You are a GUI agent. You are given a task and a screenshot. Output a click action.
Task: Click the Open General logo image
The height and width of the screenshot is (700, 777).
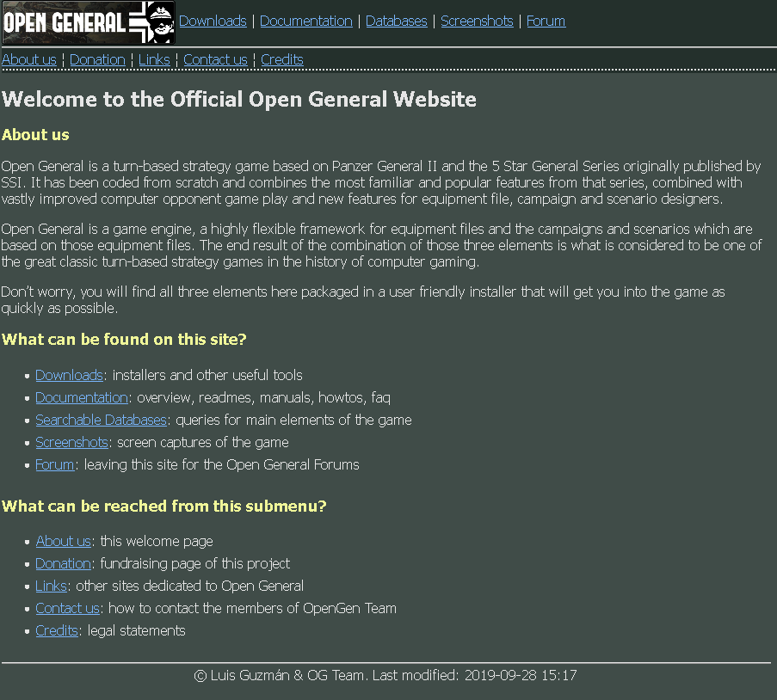coord(89,22)
